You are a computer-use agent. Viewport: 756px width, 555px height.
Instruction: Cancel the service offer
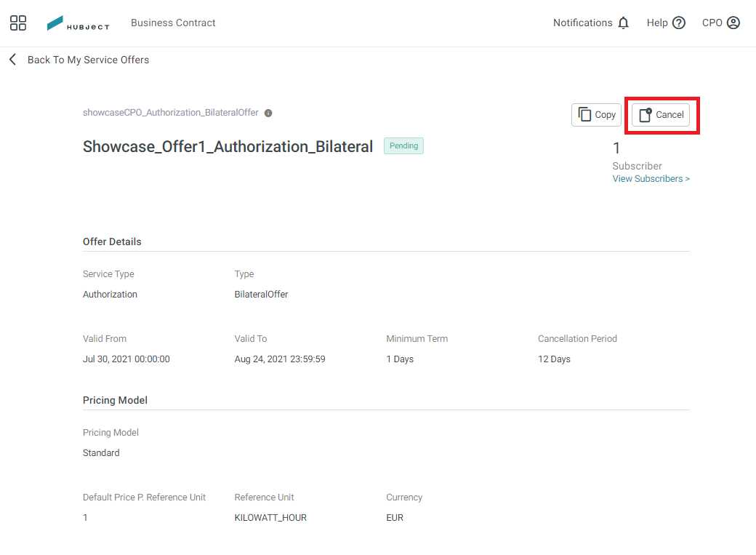tap(661, 115)
